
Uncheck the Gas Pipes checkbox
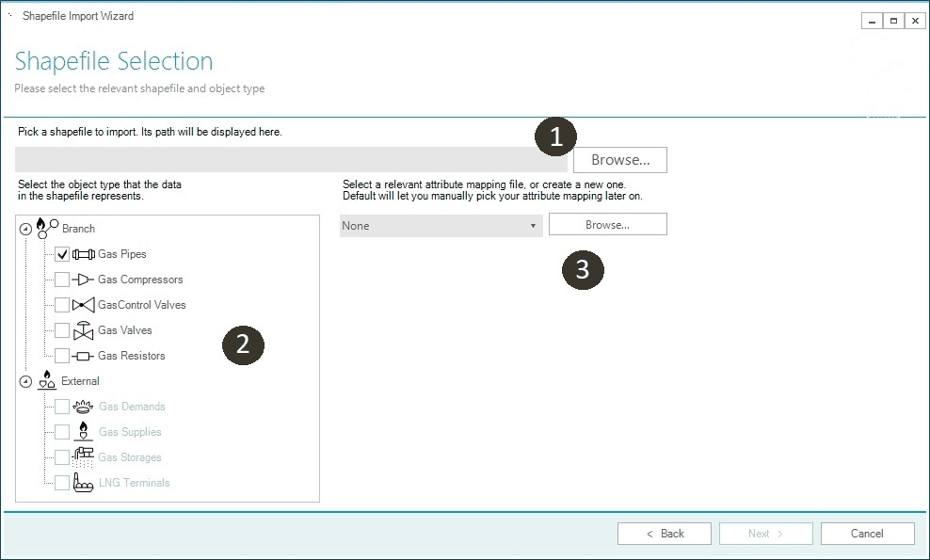(x=62, y=254)
